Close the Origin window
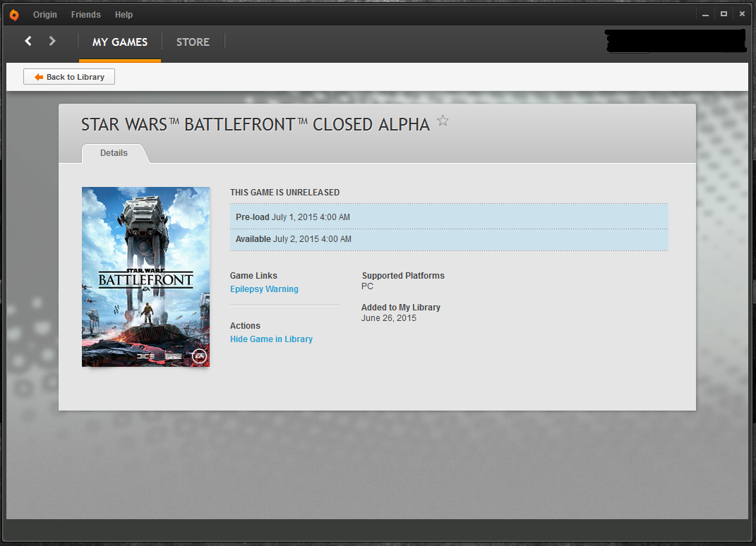The image size is (756, 546). [x=742, y=14]
